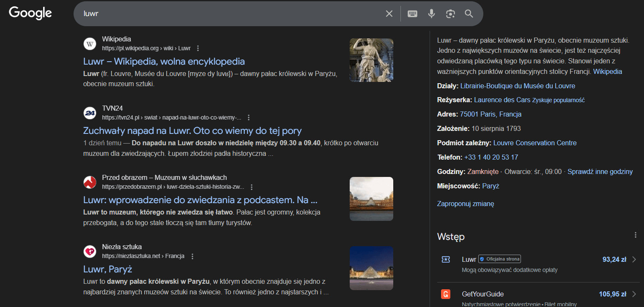Open more options beside Wstęp heading

(x=635, y=235)
